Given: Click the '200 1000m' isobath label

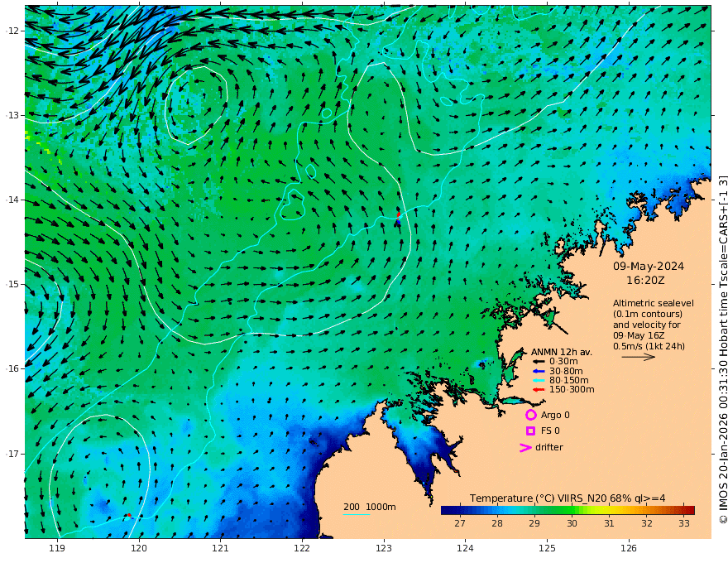Looking at the screenshot, I should pyautogui.click(x=370, y=507).
